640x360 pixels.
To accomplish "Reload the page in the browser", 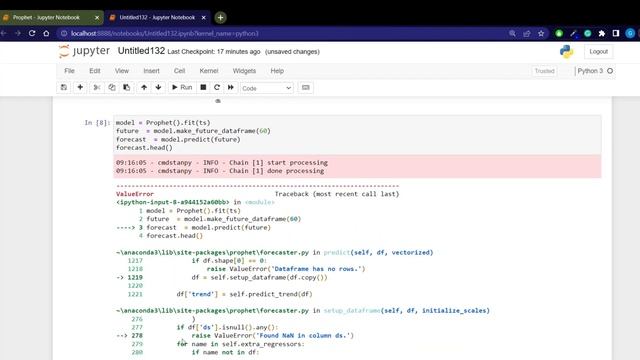I will (x=32, y=33).
